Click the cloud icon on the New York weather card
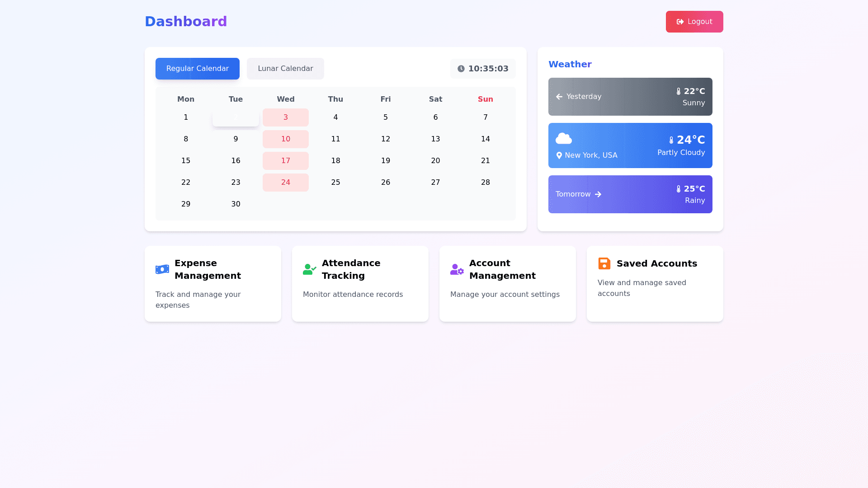The width and height of the screenshot is (868, 488). [563, 138]
